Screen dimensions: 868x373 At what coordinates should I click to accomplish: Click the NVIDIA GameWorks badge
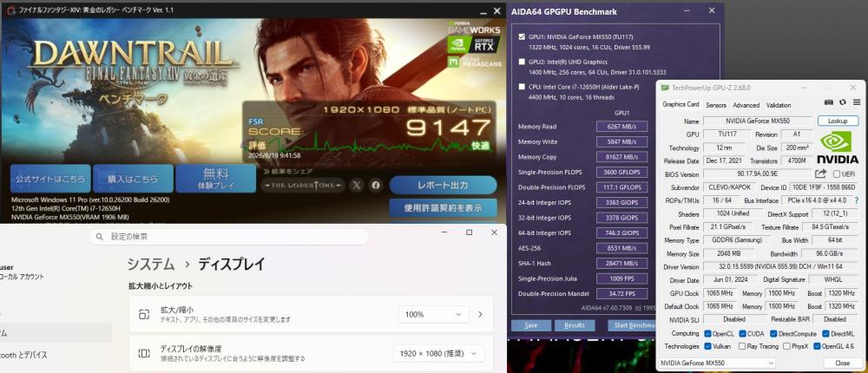474,27
